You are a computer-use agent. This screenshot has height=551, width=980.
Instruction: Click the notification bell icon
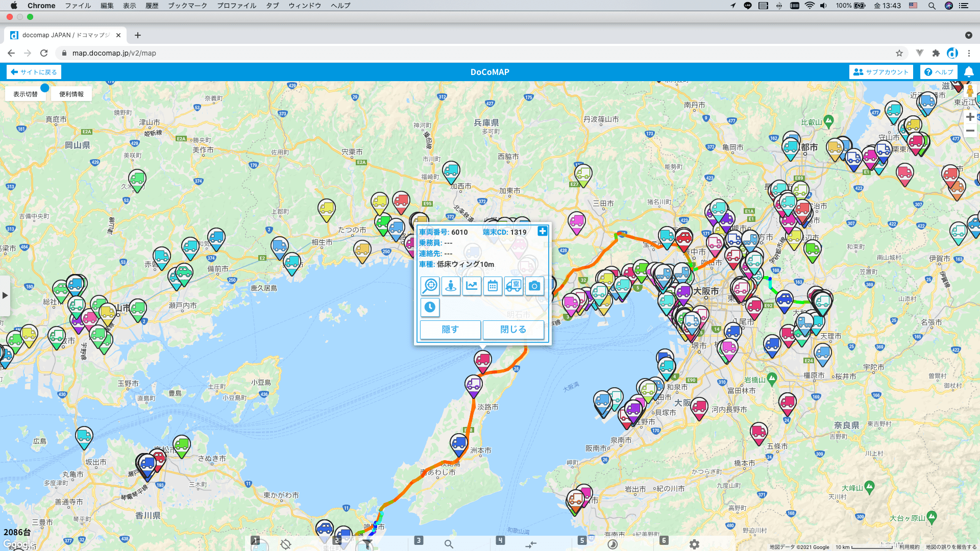click(x=969, y=72)
